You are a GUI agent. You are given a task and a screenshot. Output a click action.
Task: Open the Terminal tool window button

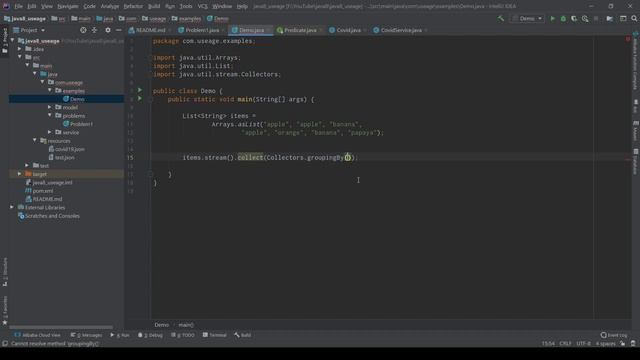[215, 335]
